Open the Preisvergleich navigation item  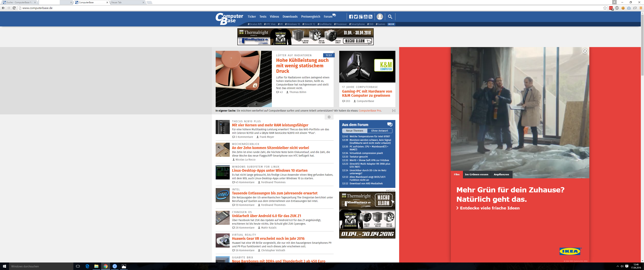(x=311, y=17)
